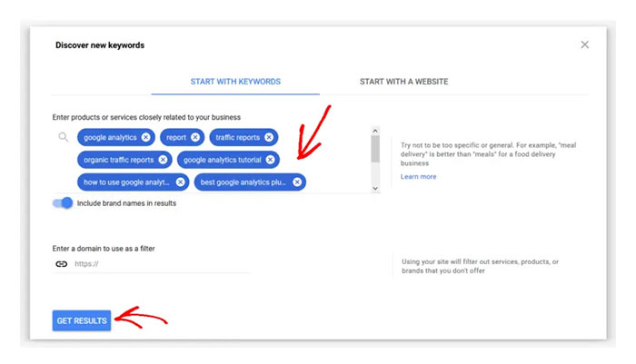Select the 'Start with keywords' tab
This screenshot has width=636, height=364.
235,82
